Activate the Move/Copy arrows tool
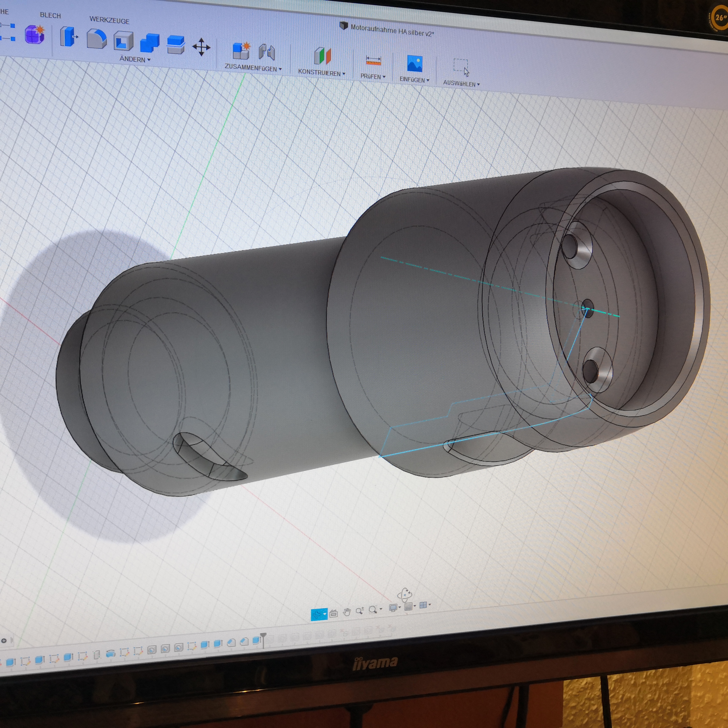This screenshot has width=728, height=728. pos(201,47)
